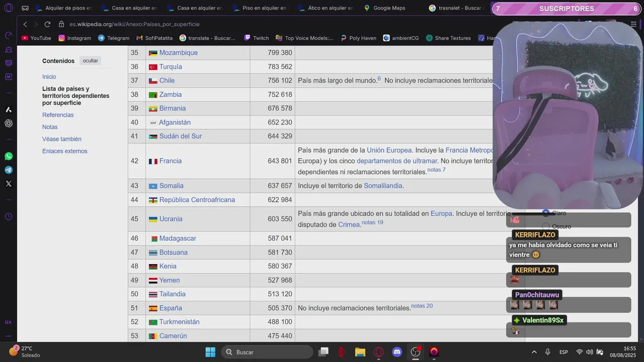
Task: Open the Francia country link
Action: (x=171, y=161)
